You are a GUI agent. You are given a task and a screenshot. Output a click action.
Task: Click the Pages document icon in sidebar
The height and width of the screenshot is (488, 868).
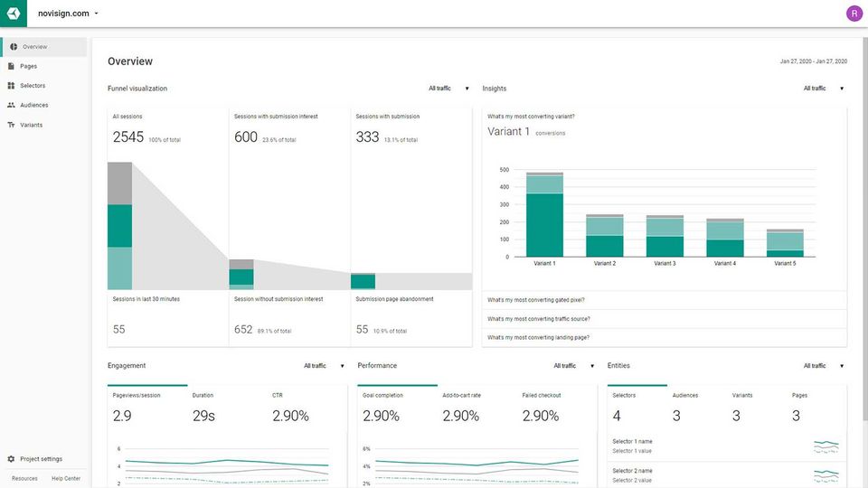pyautogui.click(x=11, y=66)
